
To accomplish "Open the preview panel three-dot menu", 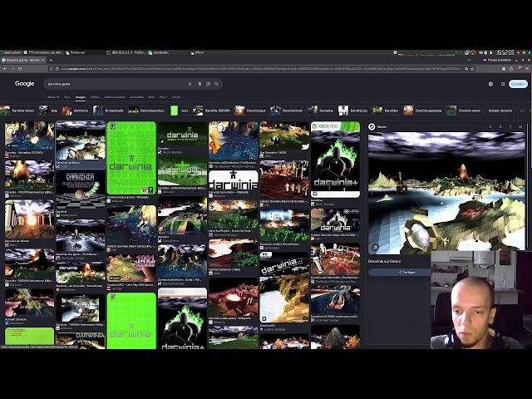I will pos(510,126).
